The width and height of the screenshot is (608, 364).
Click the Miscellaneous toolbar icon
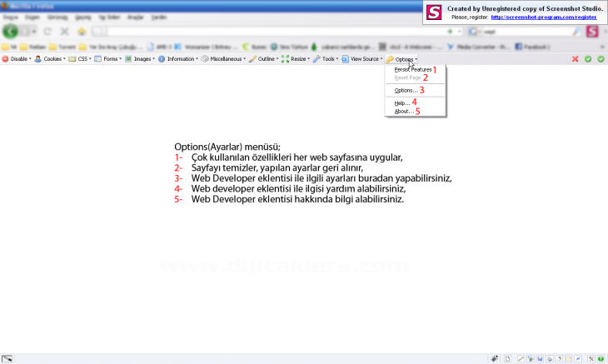pos(205,59)
